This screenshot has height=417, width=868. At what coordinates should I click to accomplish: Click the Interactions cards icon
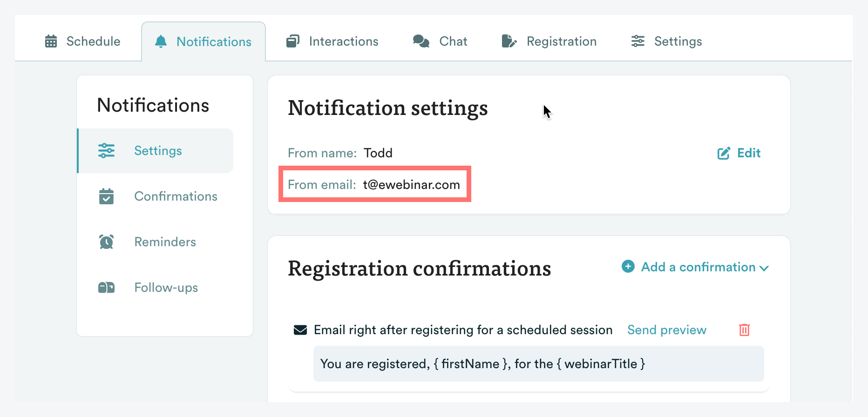[292, 41]
